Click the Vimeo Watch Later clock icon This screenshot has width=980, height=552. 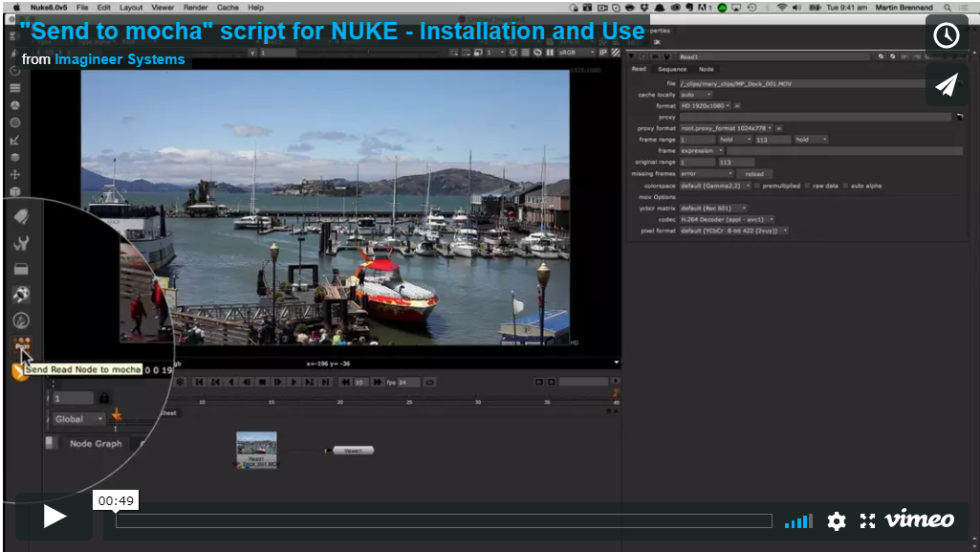(947, 35)
